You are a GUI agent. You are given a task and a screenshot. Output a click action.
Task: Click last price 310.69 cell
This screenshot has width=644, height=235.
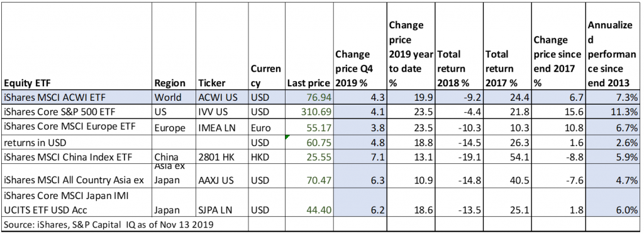pos(309,111)
